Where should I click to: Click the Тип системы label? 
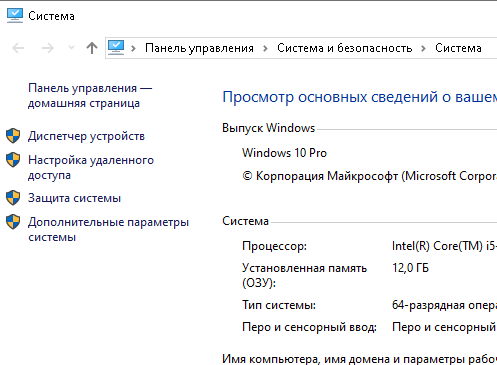point(279,305)
